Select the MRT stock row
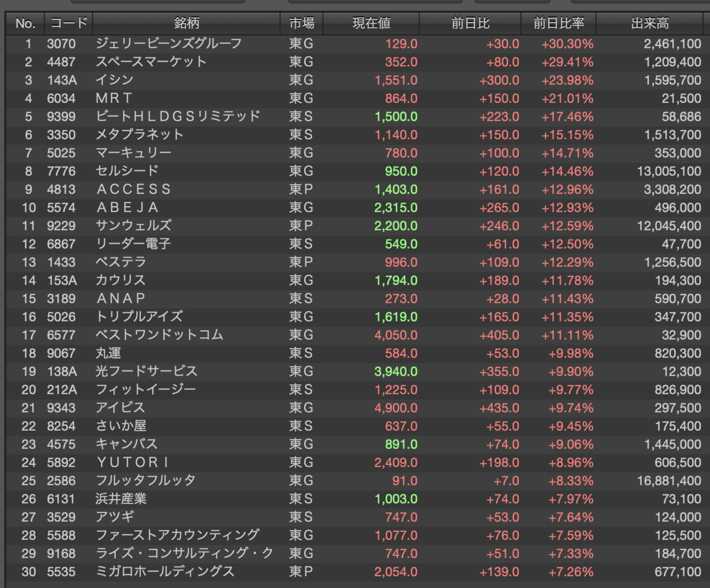The image size is (710, 588). [355, 98]
